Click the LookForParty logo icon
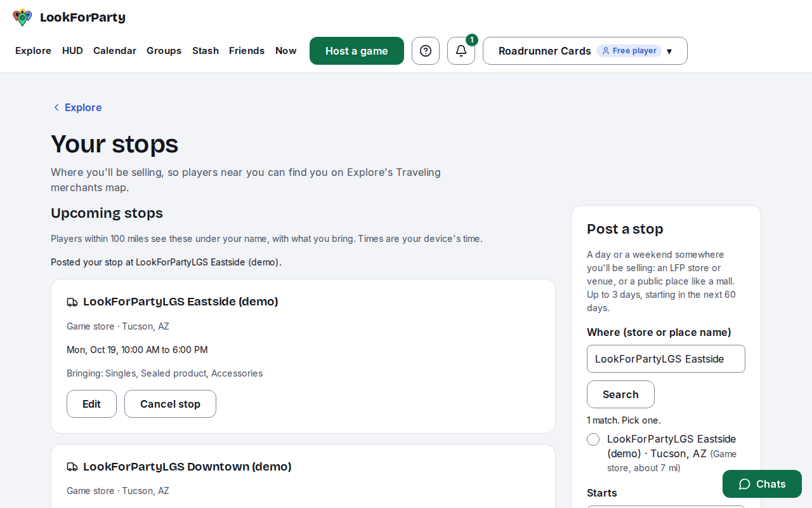812x508 pixels. tap(22, 17)
